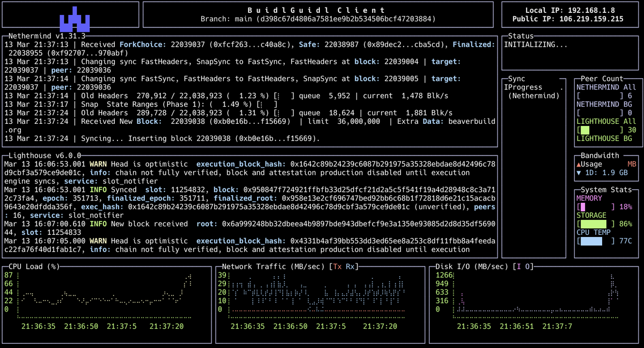Image resolution: width=644 pixels, height=348 pixels.
Task: Click the '1D: 1.9 GB' bandwidth value
Action: pyautogui.click(x=606, y=173)
